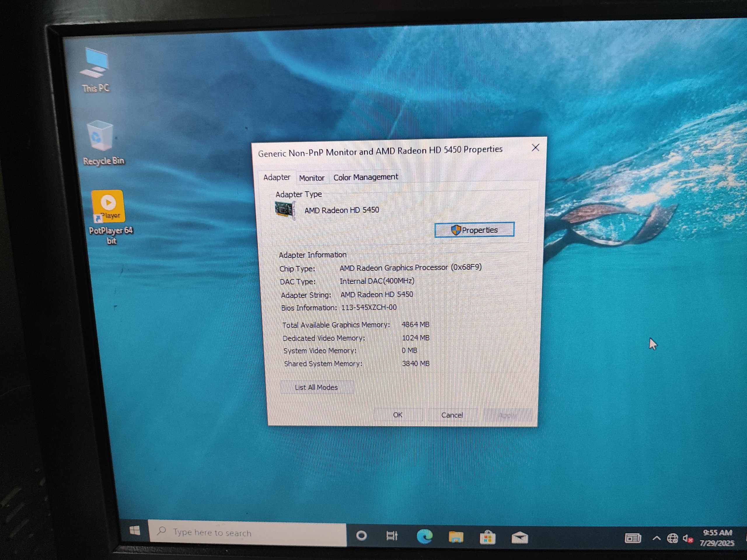
Task: Click the network globe tray icon
Action: click(x=672, y=538)
